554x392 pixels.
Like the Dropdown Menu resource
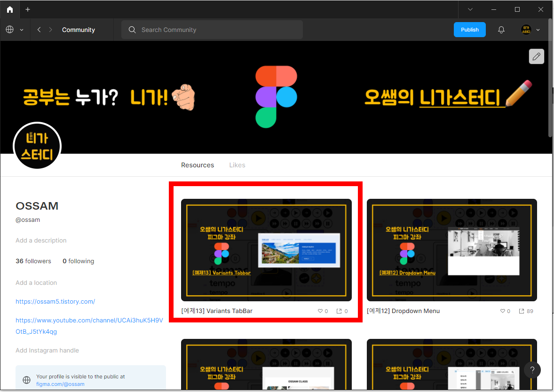[502, 311]
